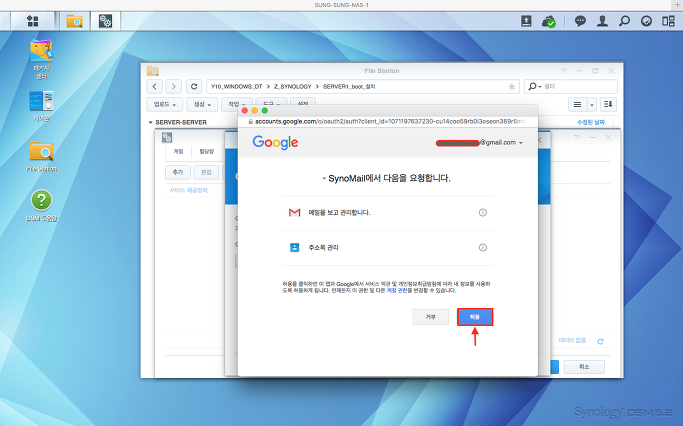This screenshot has width=683, height=426.
Task: Open the cloud sync status tray icon
Action: click(549, 21)
